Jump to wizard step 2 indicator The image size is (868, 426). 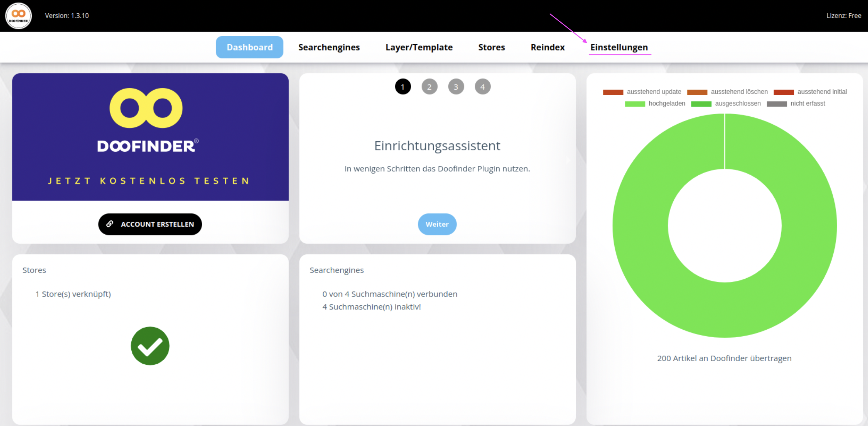point(429,87)
